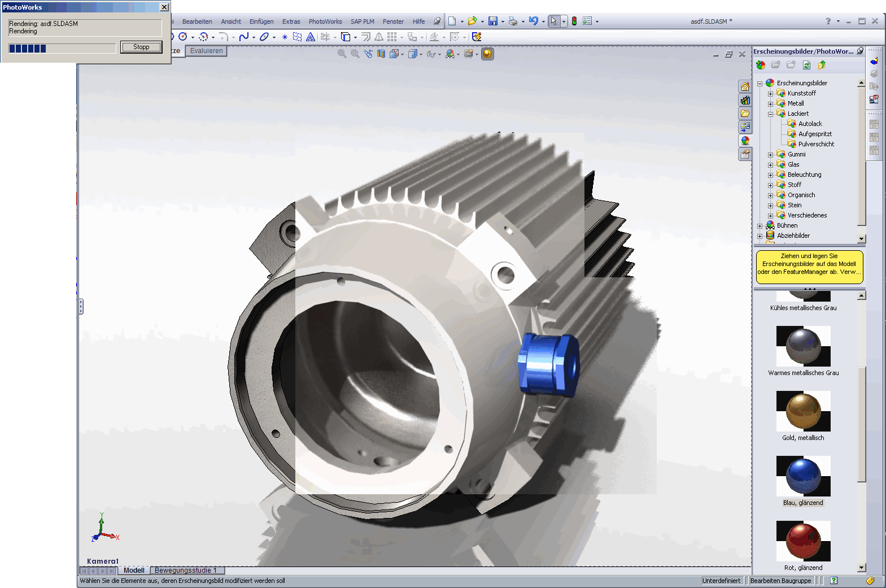The width and height of the screenshot is (886, 588).
Task: Click the appearance list scroll down arrow
Action: 862,568
